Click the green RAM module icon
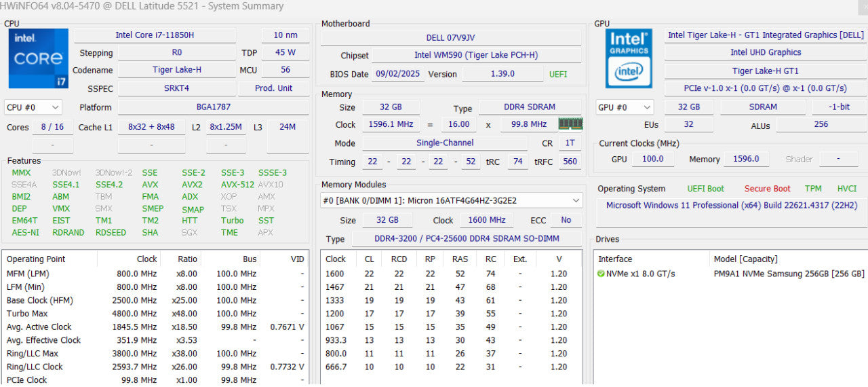 (570, 124)
